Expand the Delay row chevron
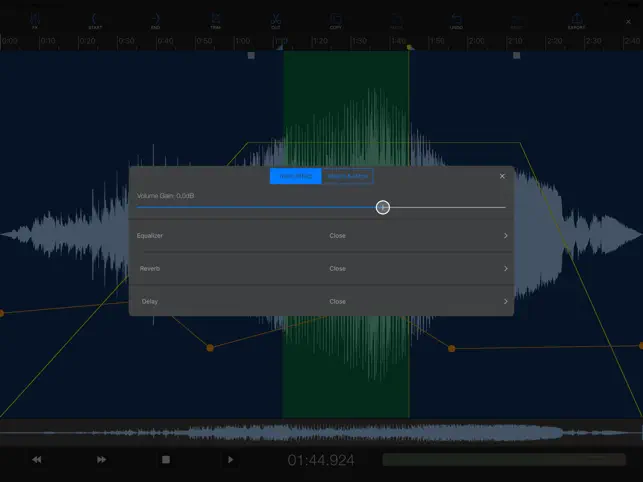 point(506,301)
